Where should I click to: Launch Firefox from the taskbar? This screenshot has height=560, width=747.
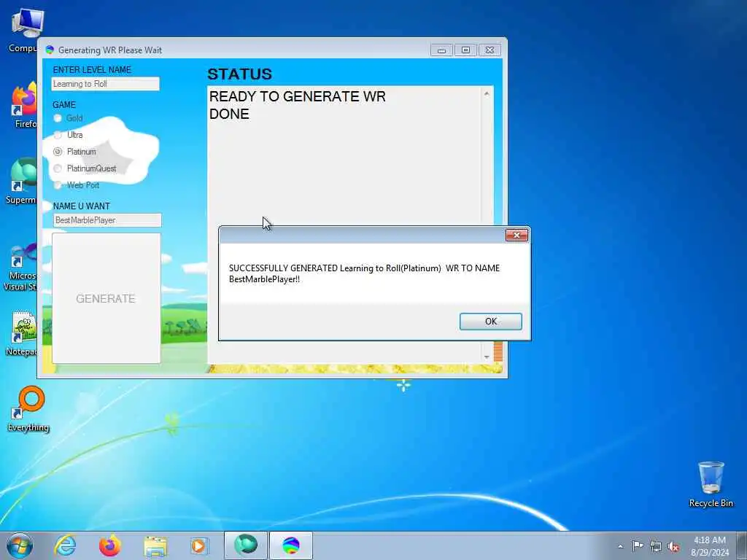109,545
